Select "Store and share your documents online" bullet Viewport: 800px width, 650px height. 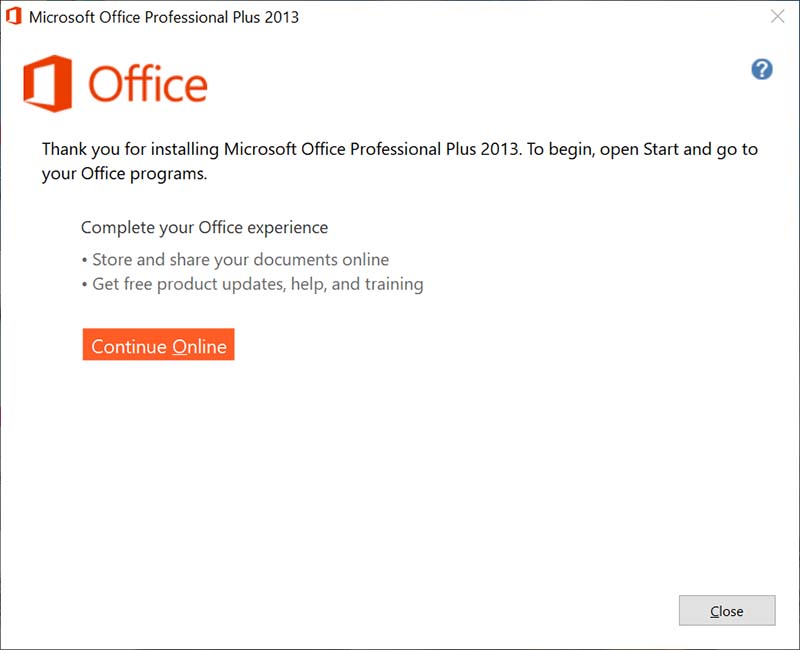(x=240, y=260)
